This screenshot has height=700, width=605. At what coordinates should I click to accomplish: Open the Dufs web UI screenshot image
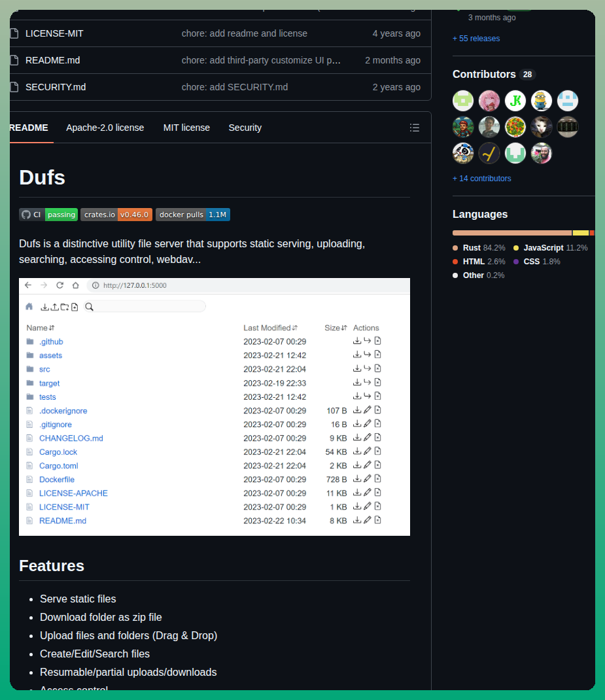[x=215, y=407]
